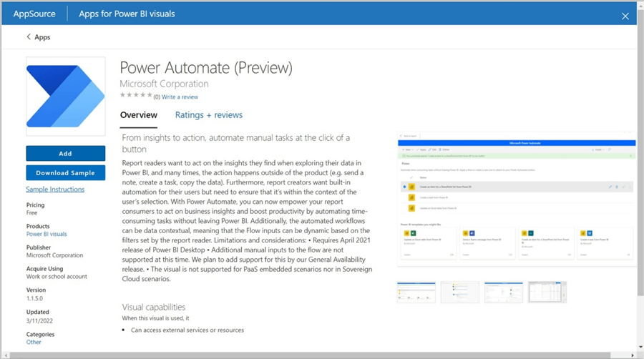Open the large preview screenshot
Image resolution: width=644 pixels, height=359 pixels.
click(x=517, y=199)
